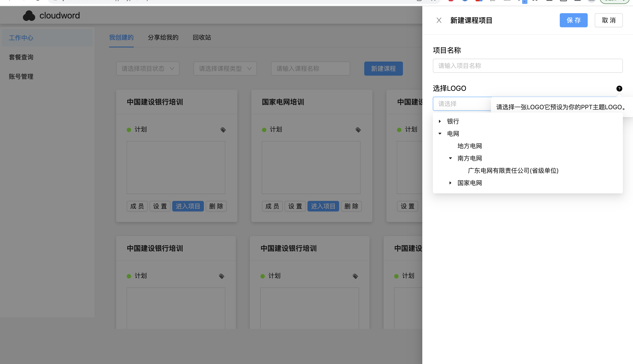
Task: Expand the 国家电网 tree node arrow
Action: coord(450,183)
